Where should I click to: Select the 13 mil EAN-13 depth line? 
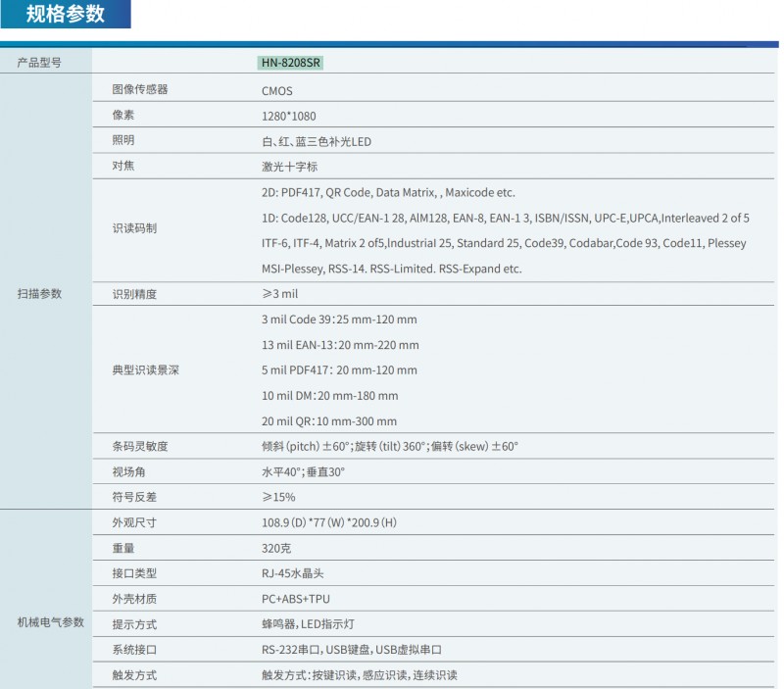(339, 345)
